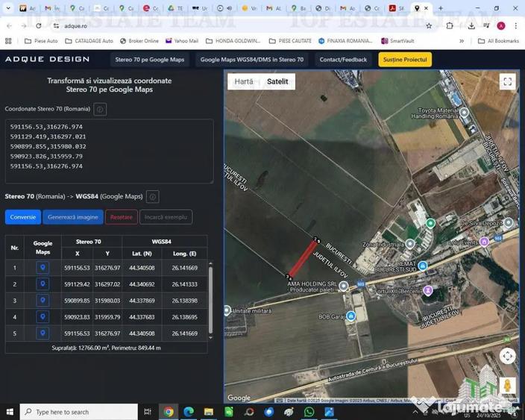The height and width of the screenshot is (420, 525).
Task: Open Google Chrome from the taskbar
Action: [x=169, y=412]
